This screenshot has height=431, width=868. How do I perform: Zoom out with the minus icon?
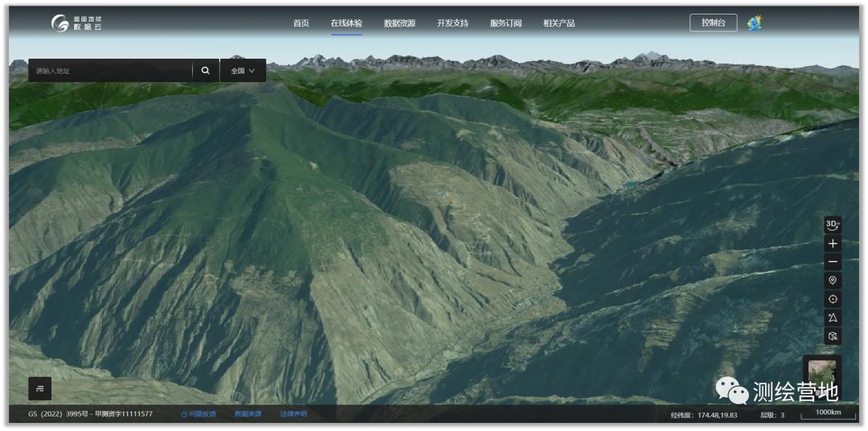click(833, 262)
